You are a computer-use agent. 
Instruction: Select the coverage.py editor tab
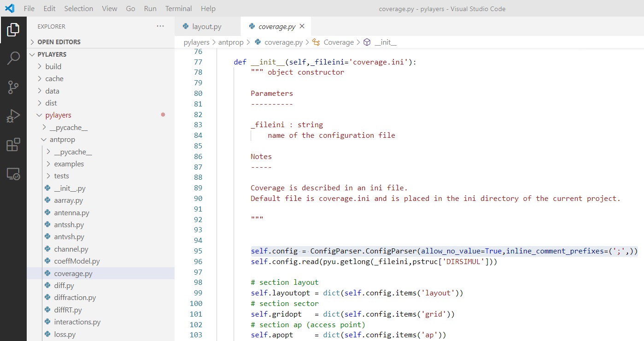tap(276, 26)
